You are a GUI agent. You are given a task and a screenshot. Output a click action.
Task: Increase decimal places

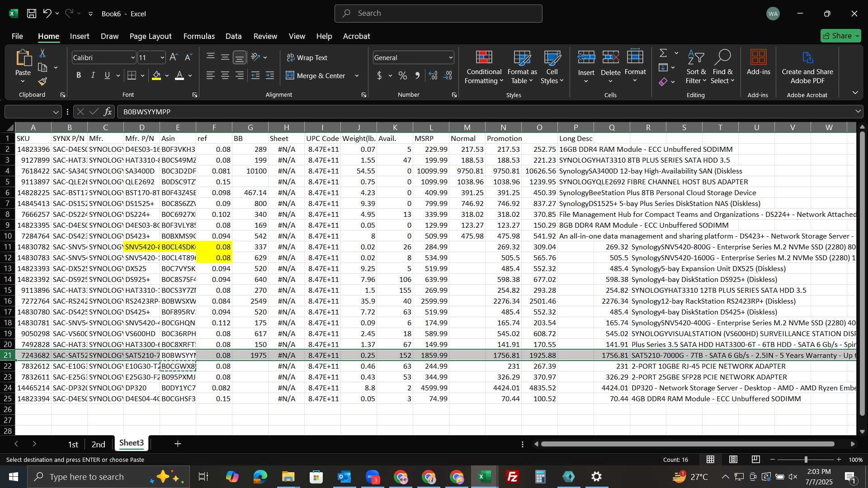433,75
